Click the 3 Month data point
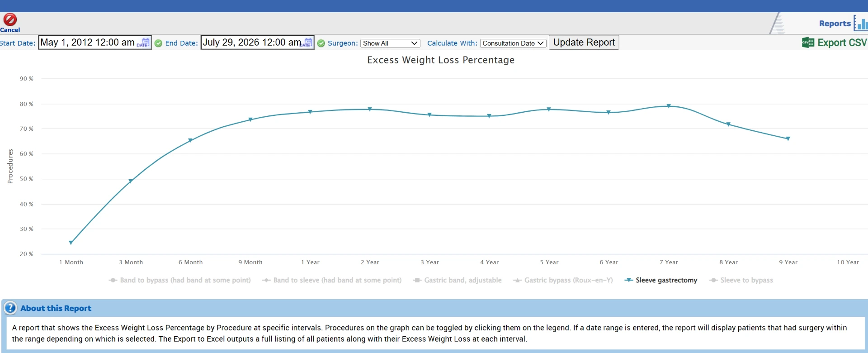 pyautogui.click(x=131, y=181)
